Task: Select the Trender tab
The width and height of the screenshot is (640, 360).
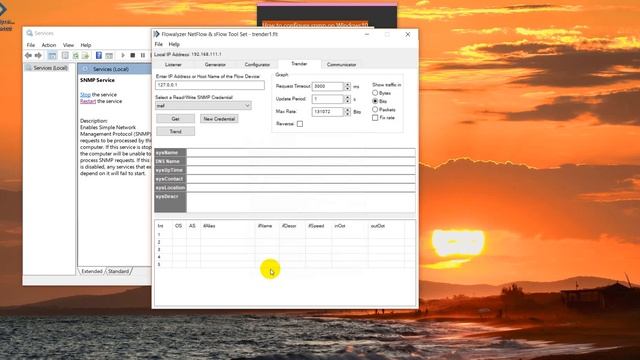Action: pos(299,64)
